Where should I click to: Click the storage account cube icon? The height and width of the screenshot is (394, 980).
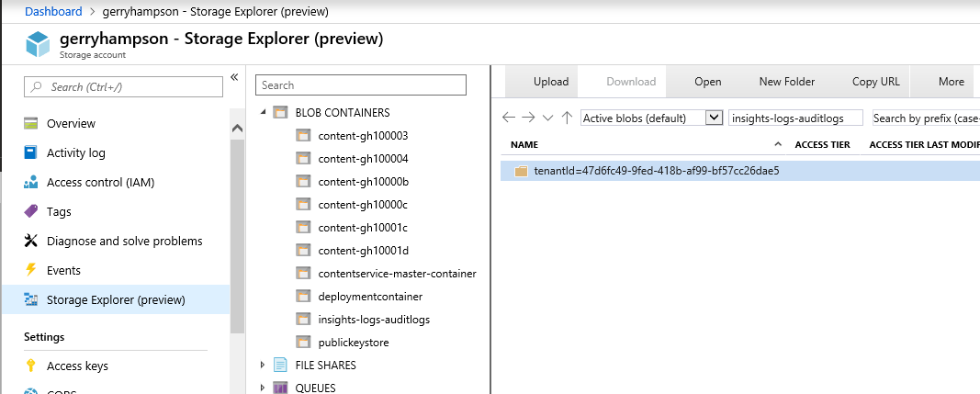[38, 45]
